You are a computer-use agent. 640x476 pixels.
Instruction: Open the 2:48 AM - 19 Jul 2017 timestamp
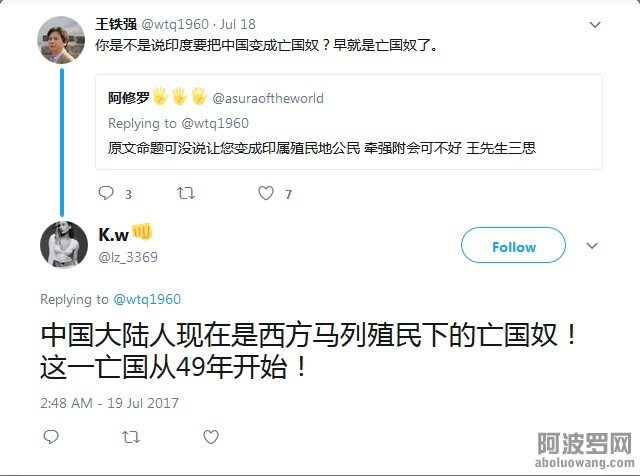click(x=109, y=403)
